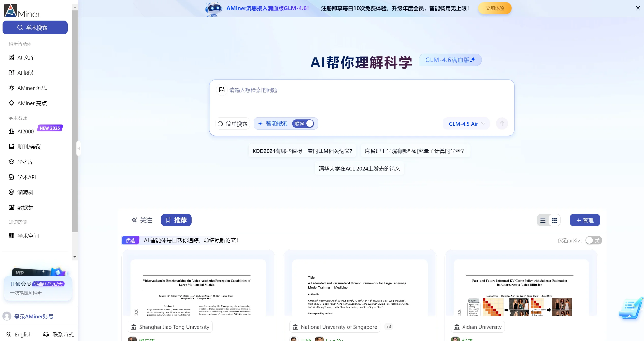Click the send arrow button

pyautogui.click(x=502, y=124)
